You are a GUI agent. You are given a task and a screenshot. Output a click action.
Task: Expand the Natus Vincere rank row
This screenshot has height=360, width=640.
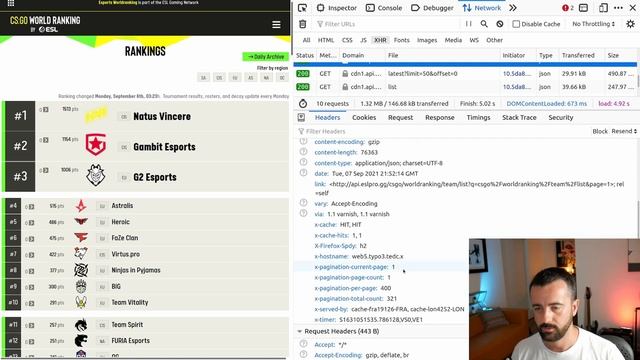pyautogui.click(x=46, y=109)
